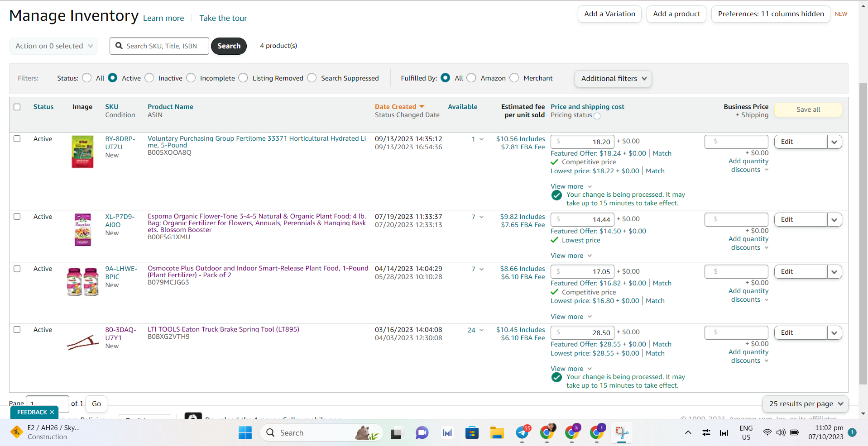Click the Save all button
The image size is (868, 446).
(808, 110)
